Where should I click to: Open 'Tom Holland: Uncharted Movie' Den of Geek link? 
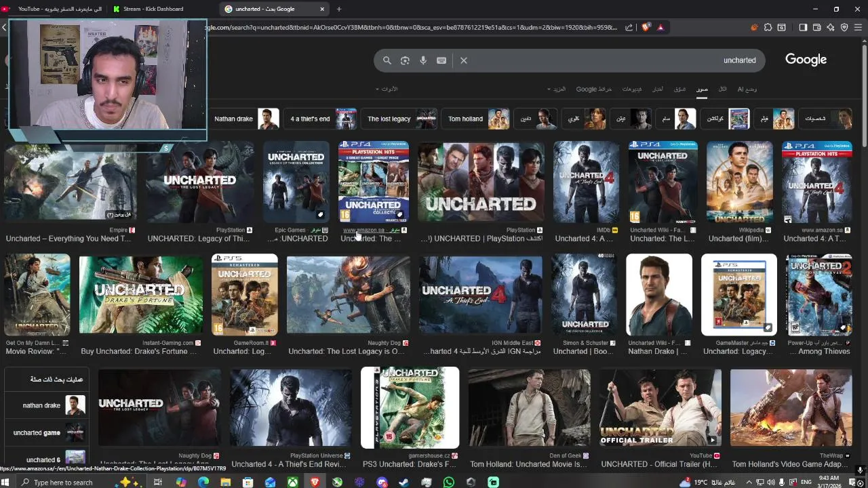(529, 464)
